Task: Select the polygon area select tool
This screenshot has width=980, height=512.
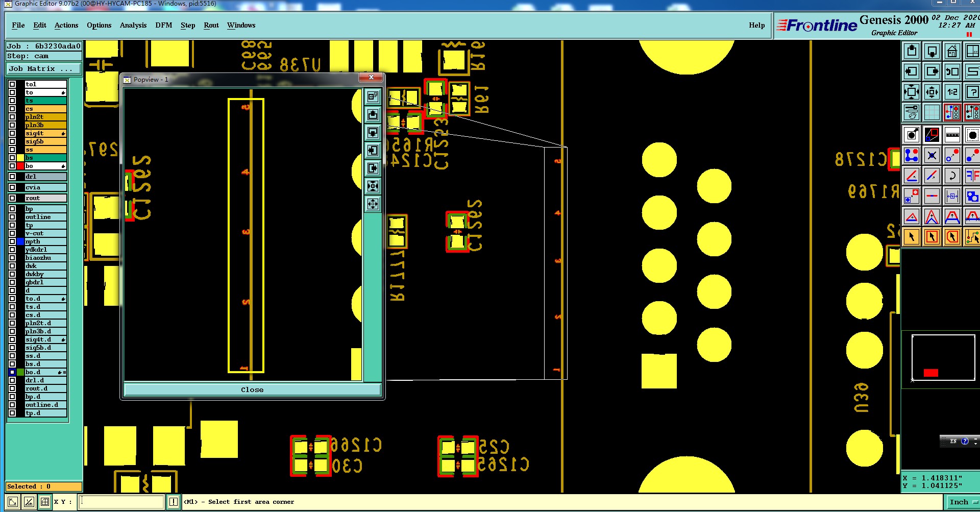Action: click(x=952, y=237)
